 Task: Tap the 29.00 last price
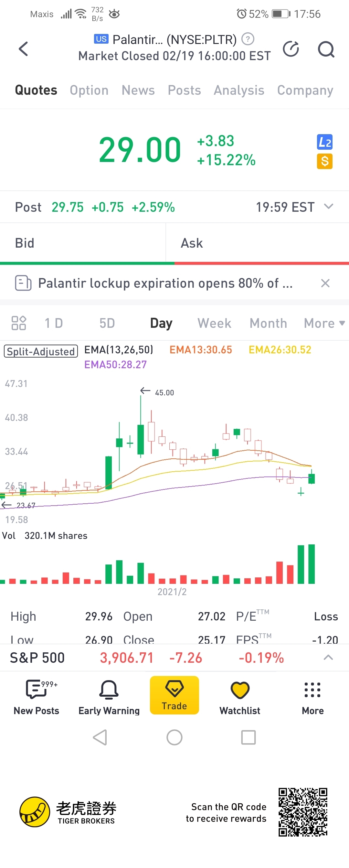(x=140, y=149)
